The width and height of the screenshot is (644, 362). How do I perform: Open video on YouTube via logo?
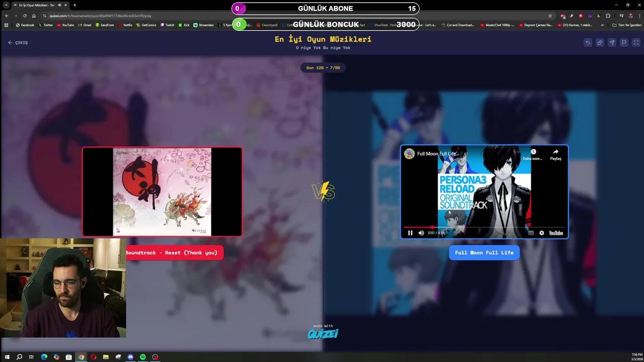[556, 233]
